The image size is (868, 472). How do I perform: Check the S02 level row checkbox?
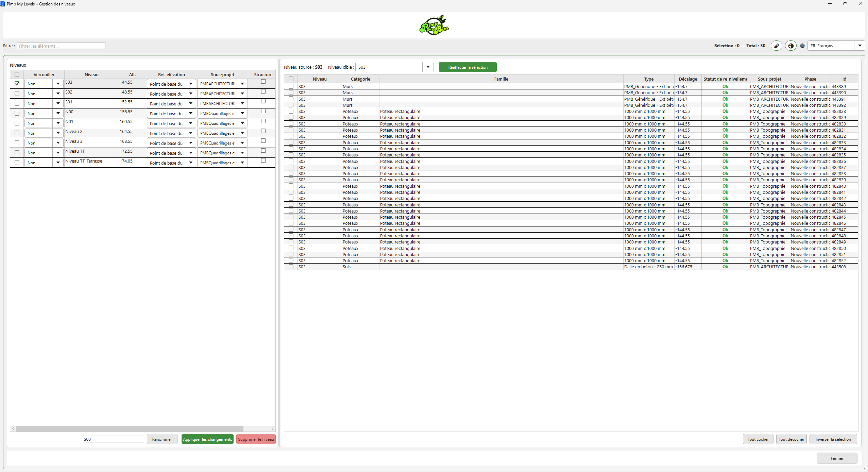[x=17, y=94]
